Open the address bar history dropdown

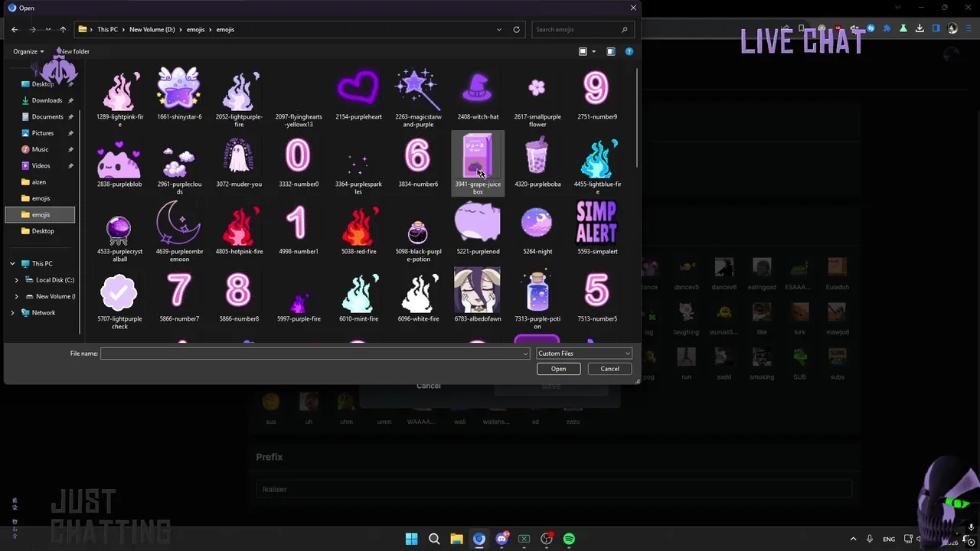499,29
